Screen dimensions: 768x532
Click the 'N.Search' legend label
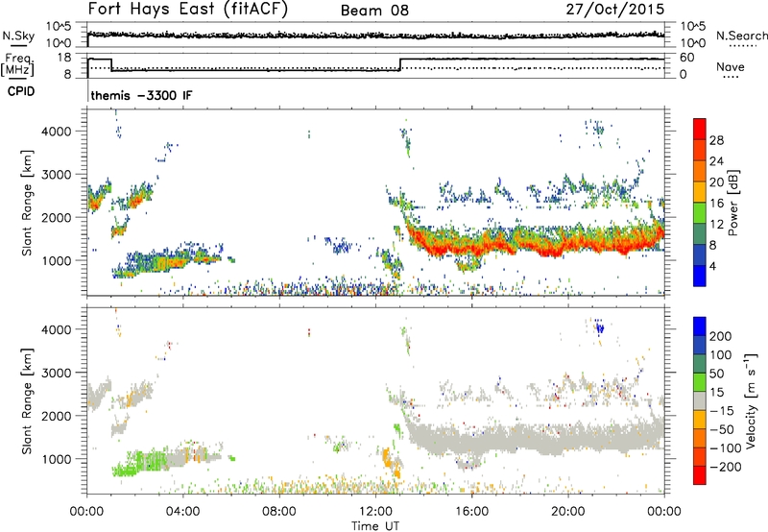[741, 36]
